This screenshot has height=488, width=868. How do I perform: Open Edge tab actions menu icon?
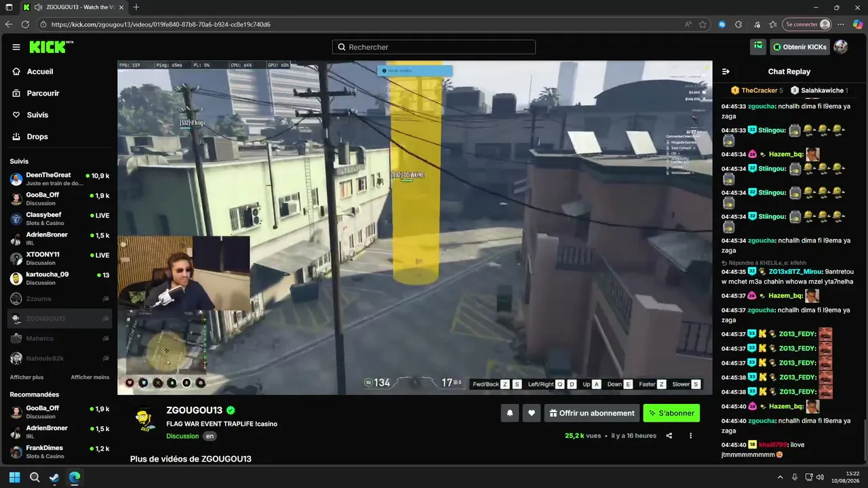tap(9, 7)
